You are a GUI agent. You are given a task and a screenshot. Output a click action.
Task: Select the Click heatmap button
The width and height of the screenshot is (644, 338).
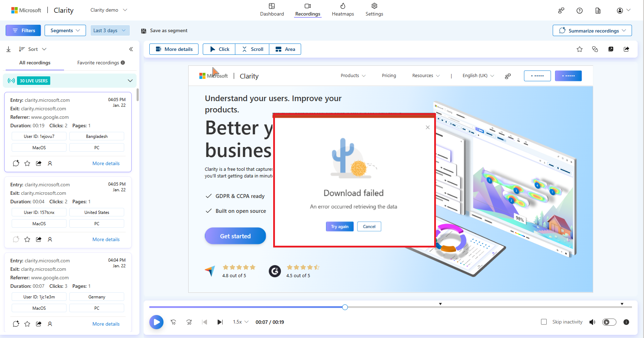[219, 49]
